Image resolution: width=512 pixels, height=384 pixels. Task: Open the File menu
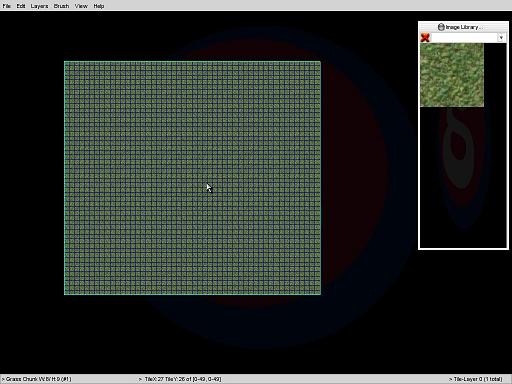coord(6,6)
